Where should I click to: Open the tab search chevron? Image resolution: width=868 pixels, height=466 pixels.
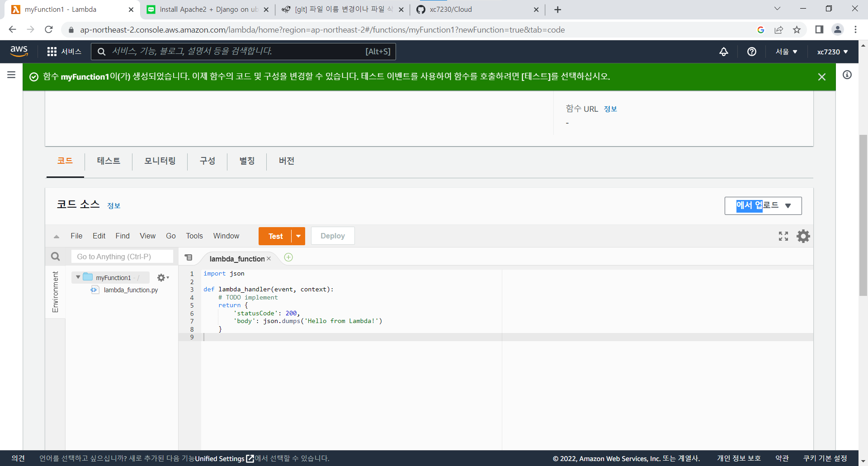tap(777, 9)
